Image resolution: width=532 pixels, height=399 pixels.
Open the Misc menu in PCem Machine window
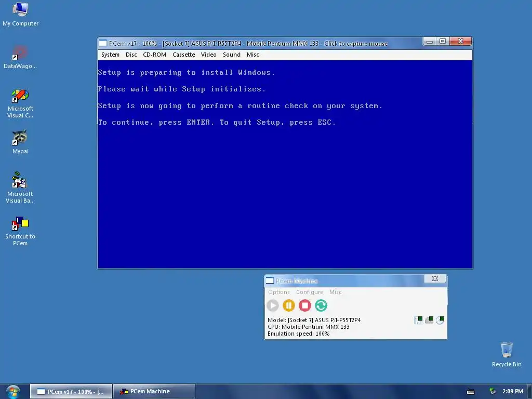(x=335, y=292)
